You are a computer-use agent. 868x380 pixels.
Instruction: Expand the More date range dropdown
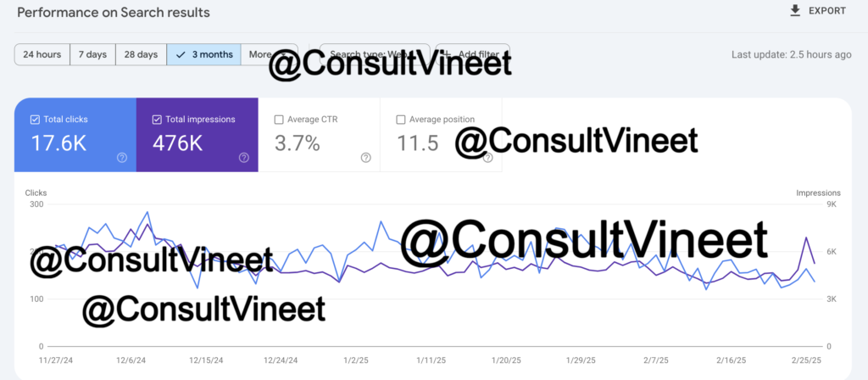269,55
